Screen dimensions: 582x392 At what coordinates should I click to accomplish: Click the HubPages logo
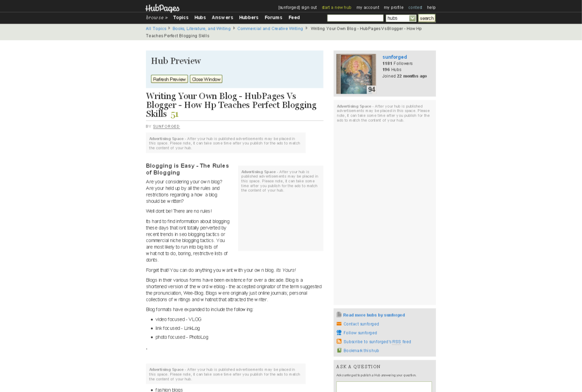(x=162, y=8)
